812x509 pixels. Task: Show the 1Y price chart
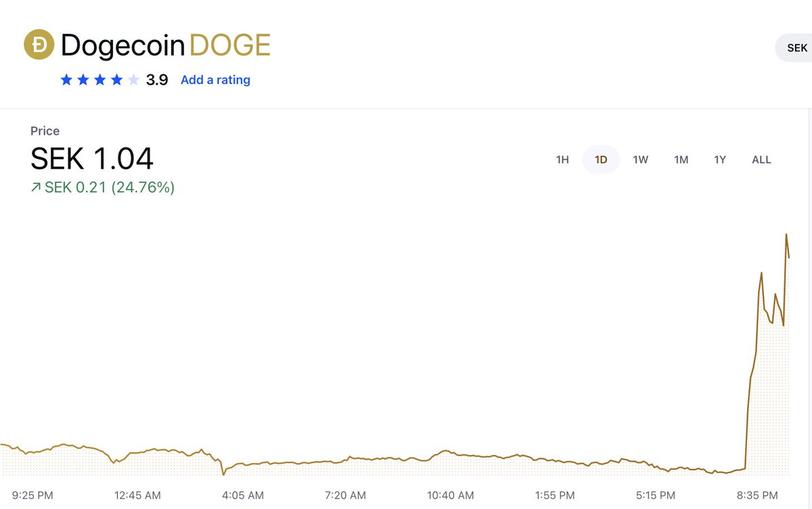[x=720, y=160]
